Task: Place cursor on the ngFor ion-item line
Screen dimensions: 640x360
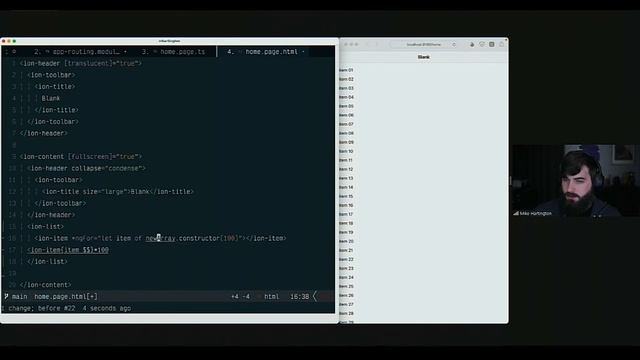Action: tap(160, 238)
